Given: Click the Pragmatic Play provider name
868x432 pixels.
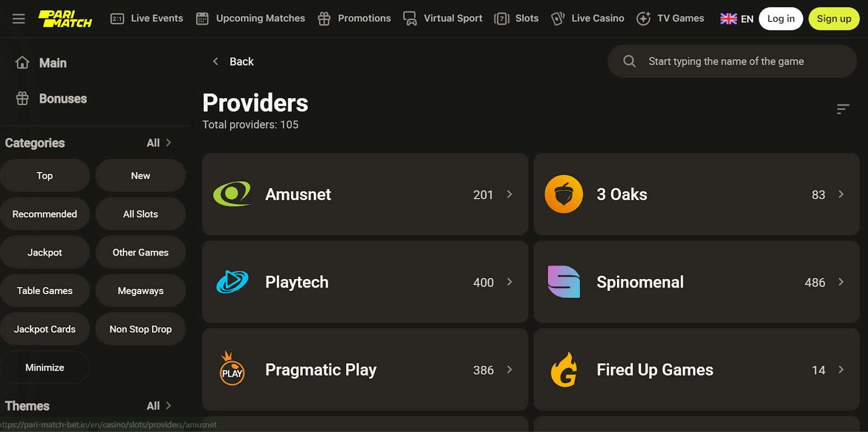Looking at the screenshot, I should 321,370.
